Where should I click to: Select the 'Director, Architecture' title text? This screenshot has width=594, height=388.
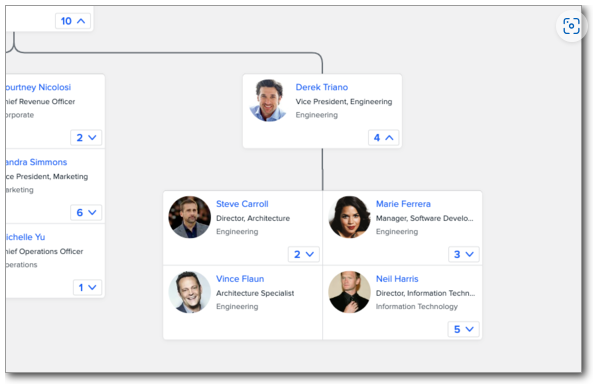[x=253, y=218]
